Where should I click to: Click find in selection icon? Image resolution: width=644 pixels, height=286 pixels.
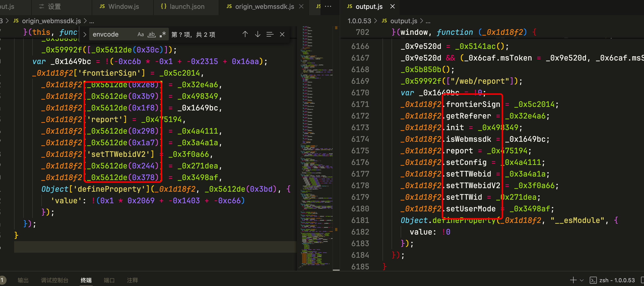point(270,34)
